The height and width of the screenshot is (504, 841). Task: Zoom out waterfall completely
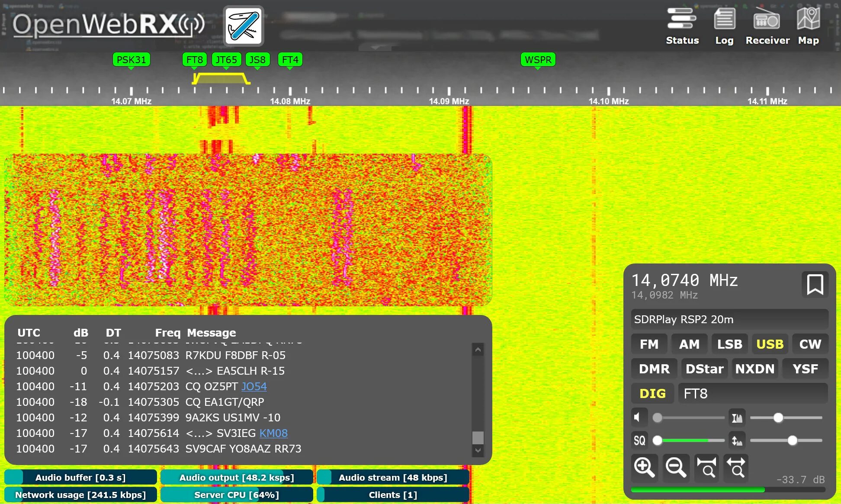(x=736, y=468)
